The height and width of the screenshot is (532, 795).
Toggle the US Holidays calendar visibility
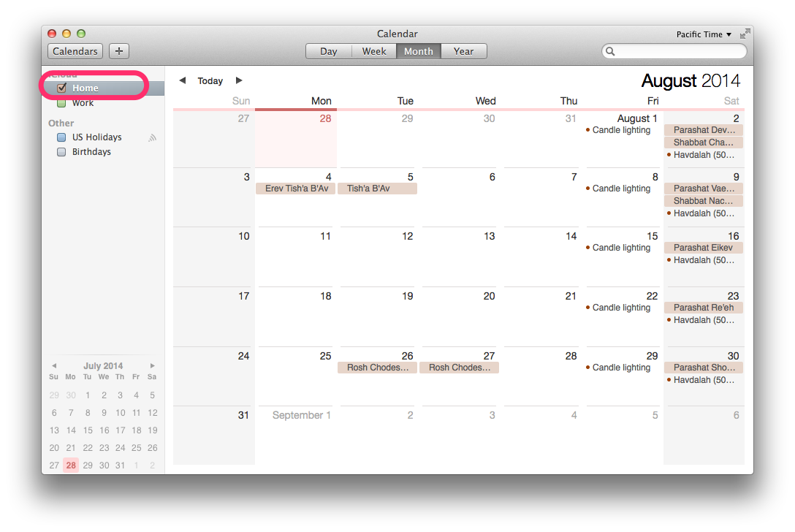click(61, 137)
